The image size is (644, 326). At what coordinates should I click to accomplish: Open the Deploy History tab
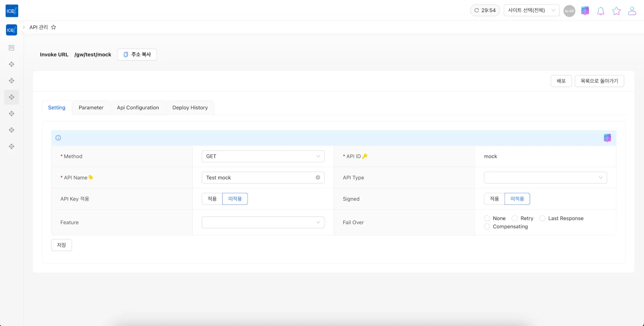point(190,108)
